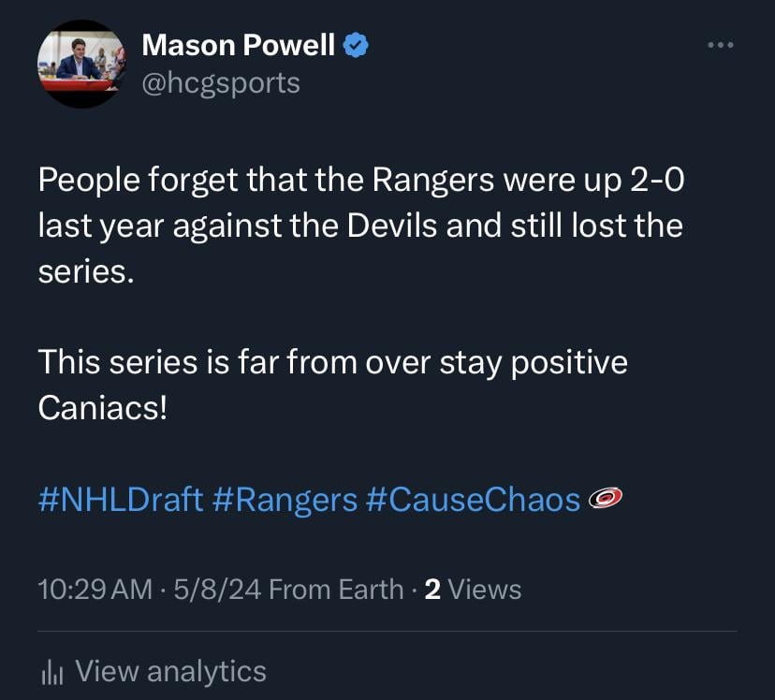Click the Mason Powell display name
The width and height of the screenshot is (775, 700).
[x=238, y=43]
